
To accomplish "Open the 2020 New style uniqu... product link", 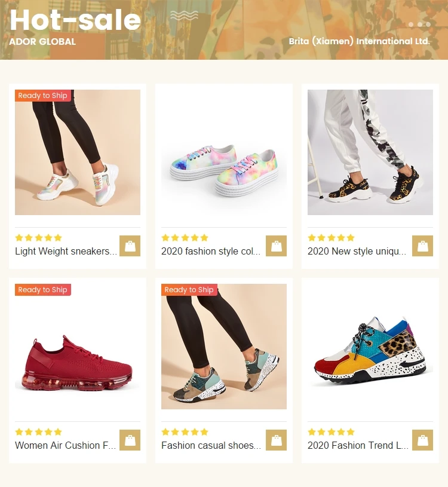I will coord(357,251).
